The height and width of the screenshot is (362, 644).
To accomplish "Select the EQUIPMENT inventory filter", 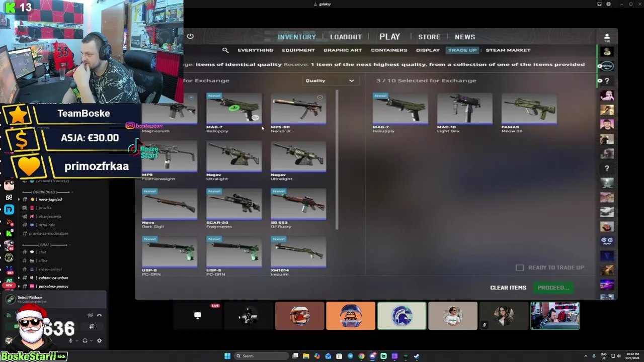I will [x=298, y=50].
